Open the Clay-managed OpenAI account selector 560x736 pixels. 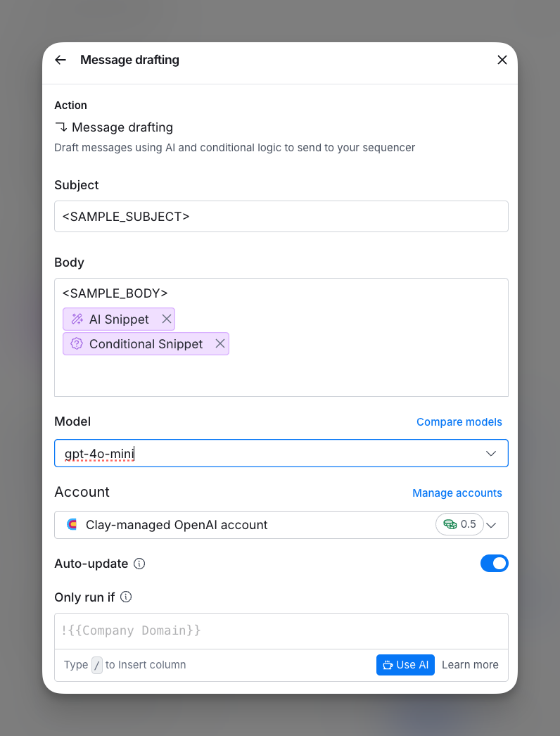coord(281,525)
